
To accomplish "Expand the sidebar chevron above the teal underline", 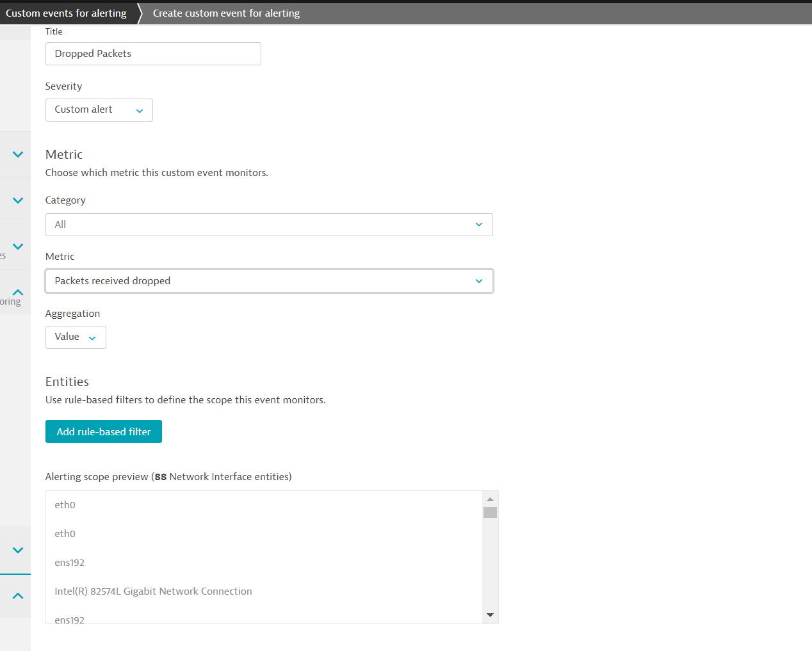I will point(18,550).
